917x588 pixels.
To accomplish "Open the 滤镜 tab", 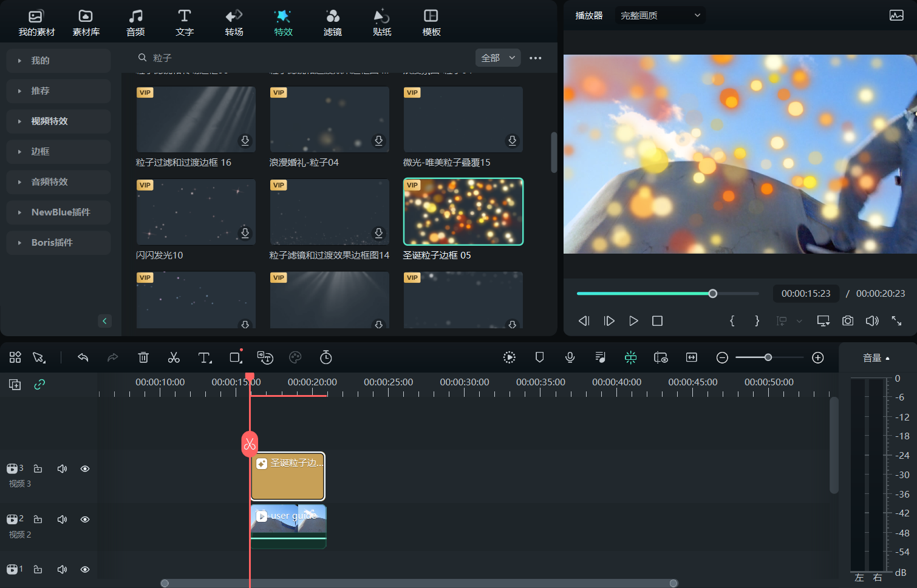I will tap(332, 22).
